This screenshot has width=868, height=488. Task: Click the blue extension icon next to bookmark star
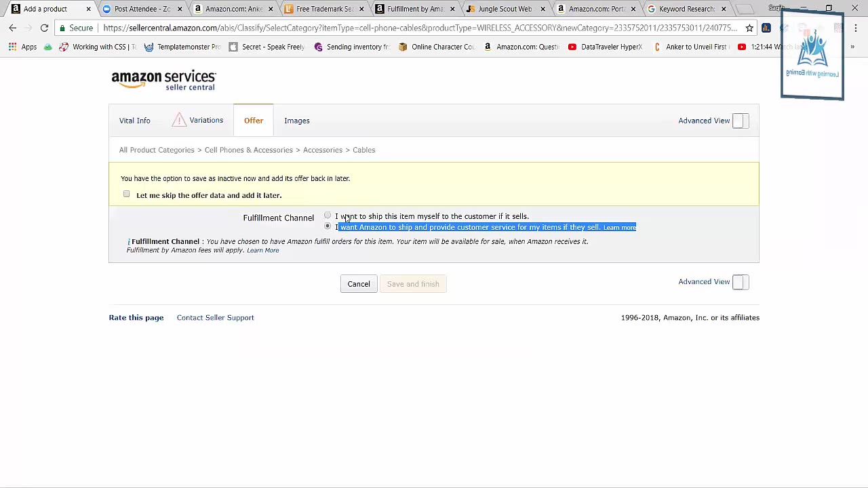766,28
